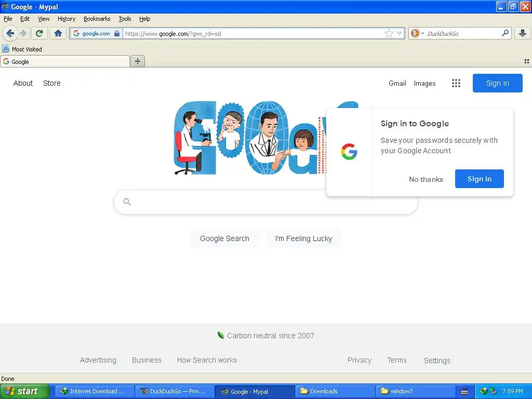Viewport: 532px width, 399px height.
Task: Click Sign in inside the popup
Action: (480, 179)
